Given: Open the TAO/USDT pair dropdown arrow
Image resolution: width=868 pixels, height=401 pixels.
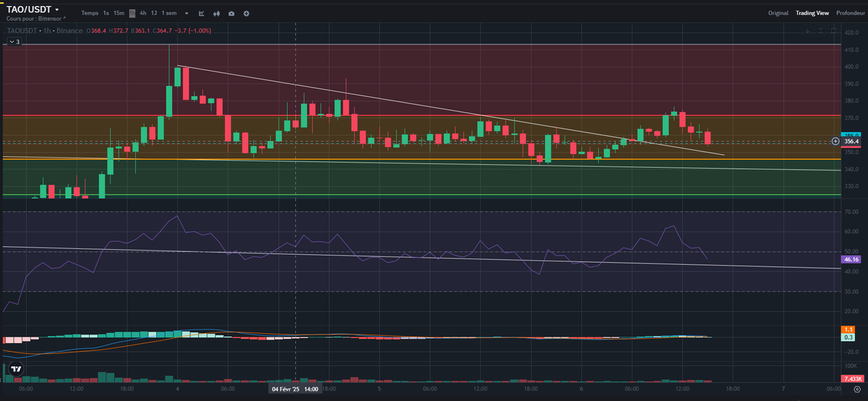Looking at the screenshot, I should pos(56,10).
